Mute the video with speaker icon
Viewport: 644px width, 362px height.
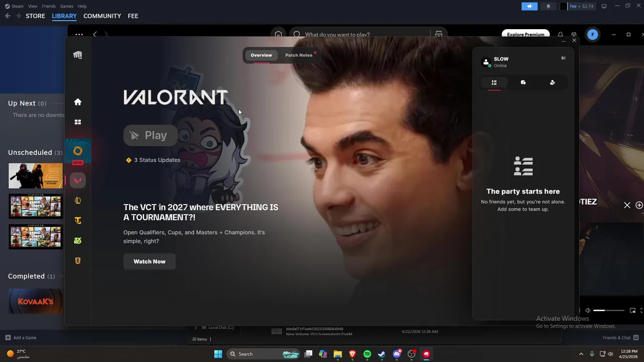tap(587, 311)
